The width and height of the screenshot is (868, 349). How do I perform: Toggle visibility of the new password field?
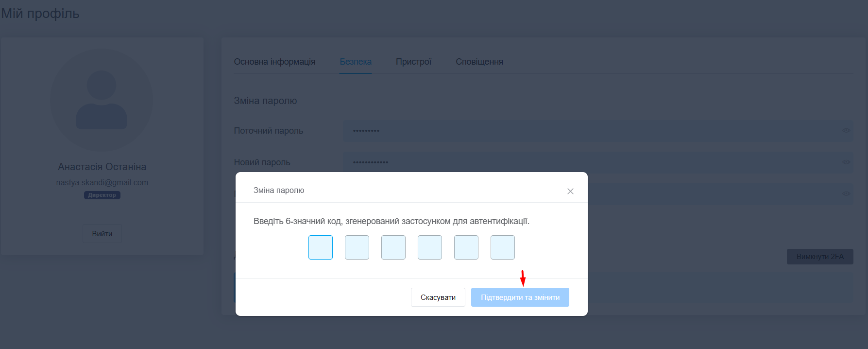pyautogui.click(x=846, y=162)
